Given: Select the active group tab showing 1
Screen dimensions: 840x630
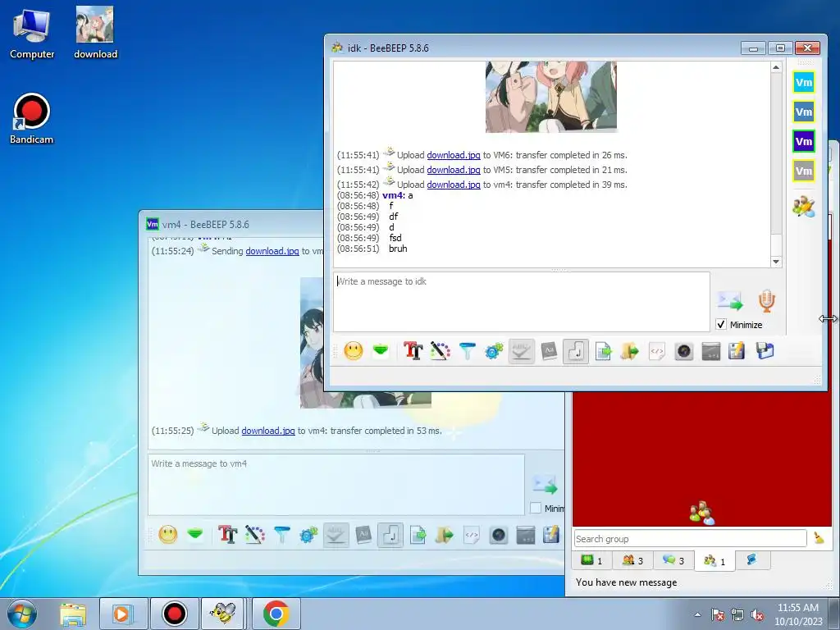Looking at the screenshot, I should tap(714, 561).
